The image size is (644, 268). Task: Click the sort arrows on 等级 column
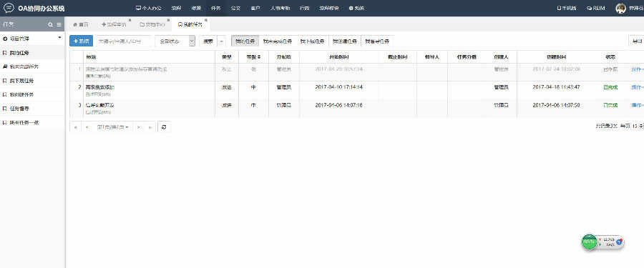coord(259,57)
